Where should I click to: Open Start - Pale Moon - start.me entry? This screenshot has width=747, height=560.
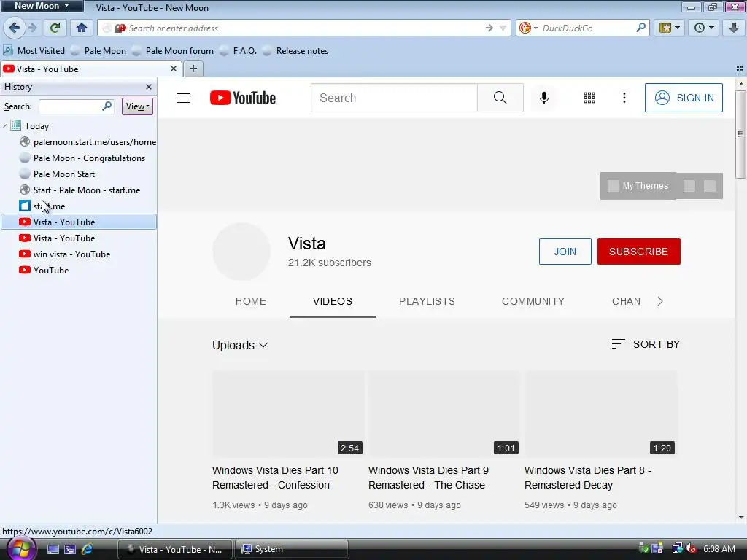[80, 190]
